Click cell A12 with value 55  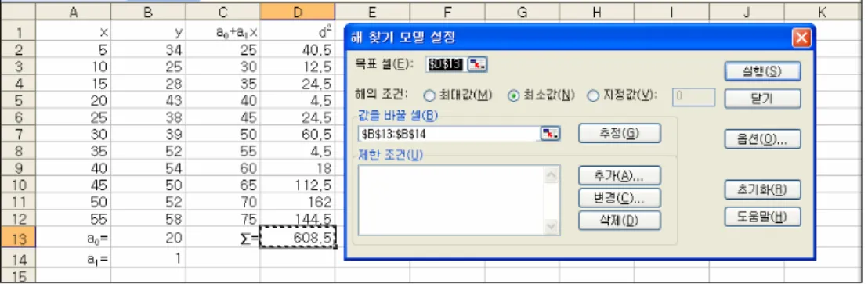pos(73,219)
